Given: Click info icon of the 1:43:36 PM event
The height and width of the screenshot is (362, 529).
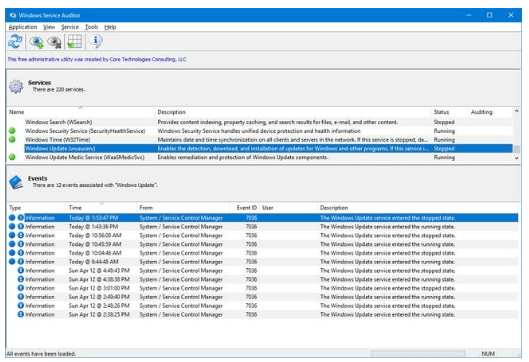Looking at the screenshot, I should coord(21,226).
